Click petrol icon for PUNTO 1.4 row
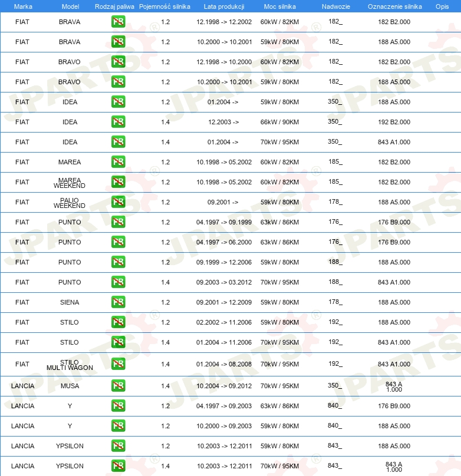The height and width of the screenshot is (476, 461). point(118,282)
